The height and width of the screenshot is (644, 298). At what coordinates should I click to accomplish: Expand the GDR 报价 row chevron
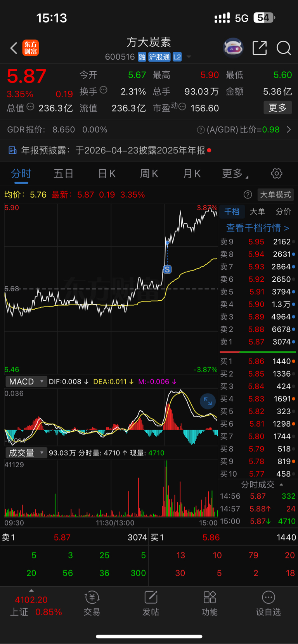click(x=289, y=129)
